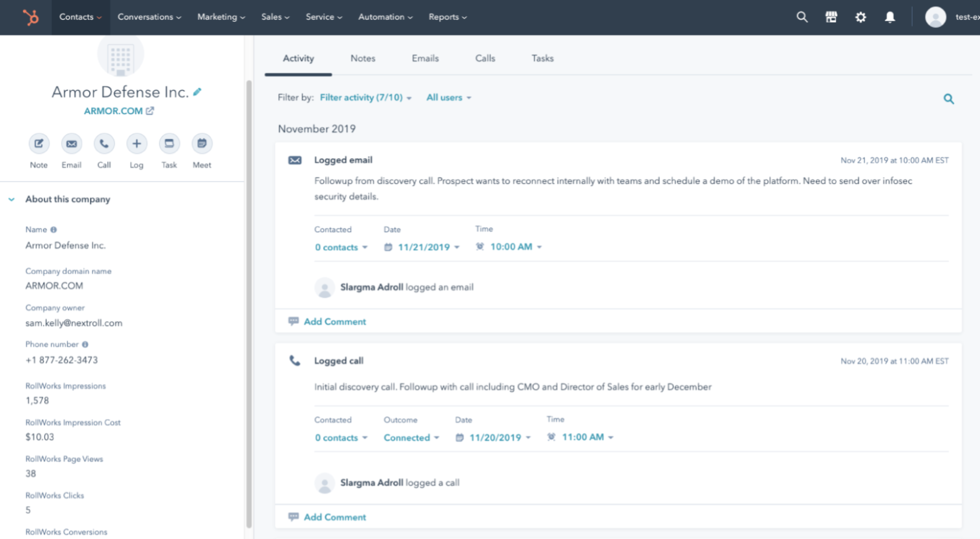This screenshot has height=539, width=980.
Task: Collapse About this company section
Action: coord(11,200)
